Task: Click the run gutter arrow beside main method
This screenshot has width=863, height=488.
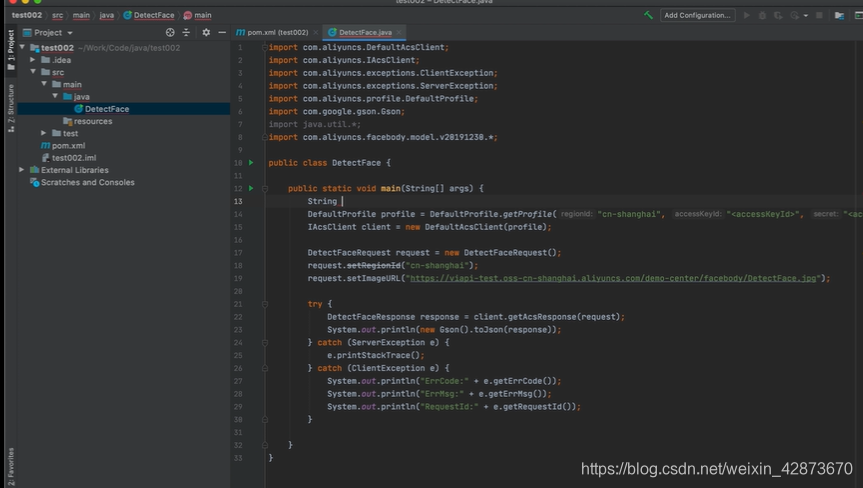Action: [x=251, y=188]
